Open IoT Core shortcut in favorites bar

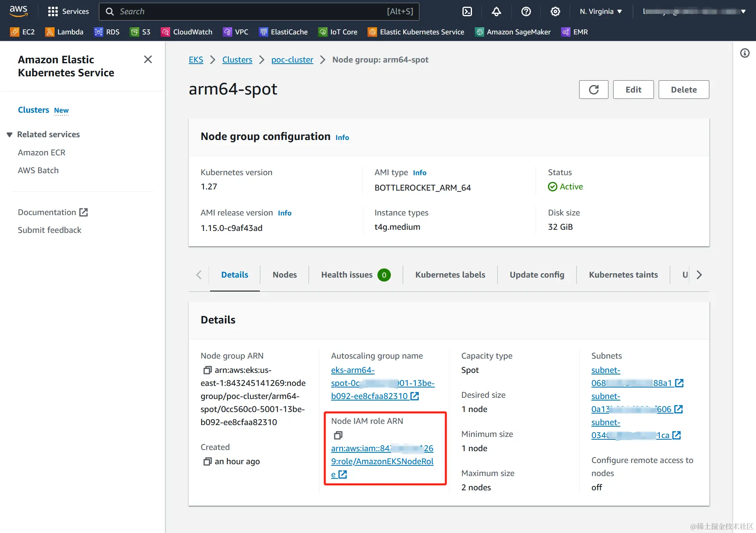point(338,32)
